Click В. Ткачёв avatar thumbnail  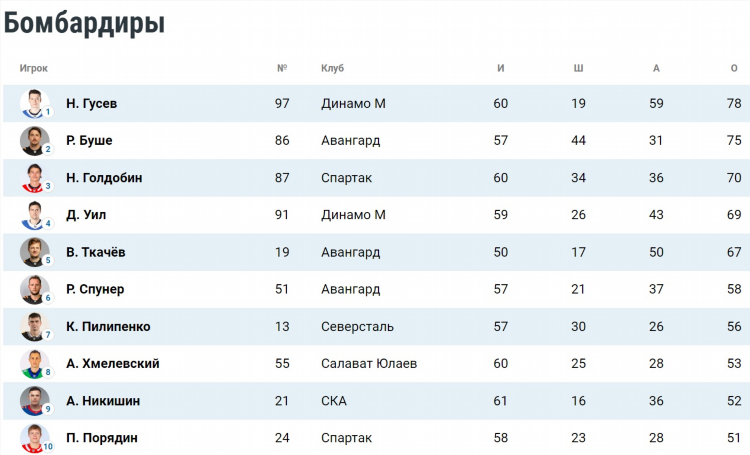coord(34,252)
